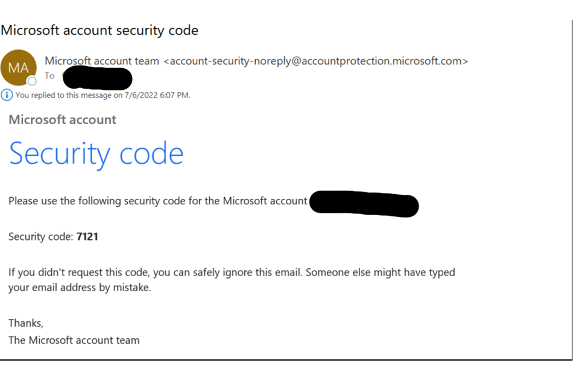
Task: Click 'The Microsoft account team' signature line
Action: (x=74, y=340)
